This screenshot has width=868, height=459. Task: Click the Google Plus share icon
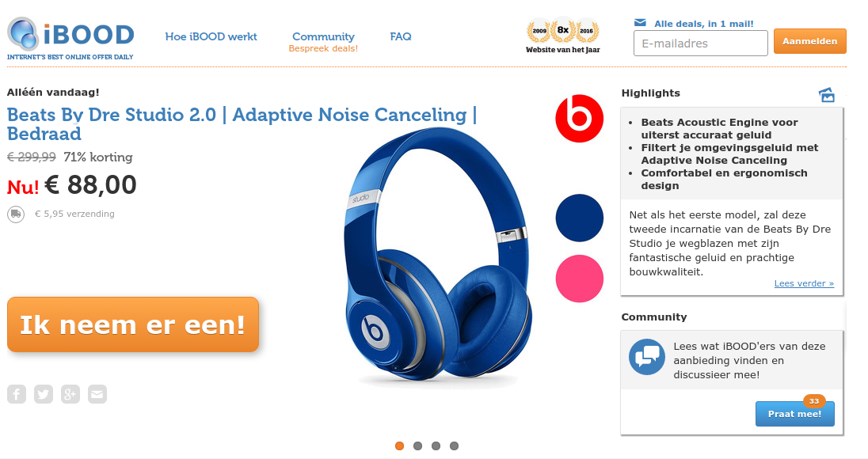point(70,394)
